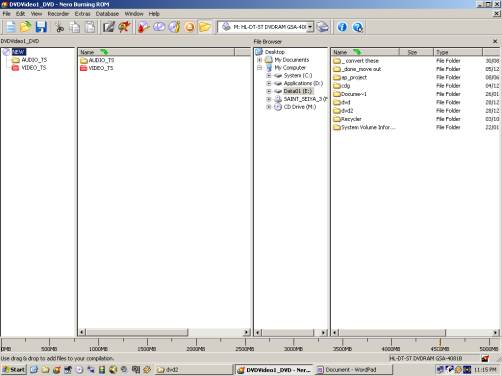The height and width of the screenshot is (376, 502).
Task: Open the Database menu
Action: tap(107, 14)
